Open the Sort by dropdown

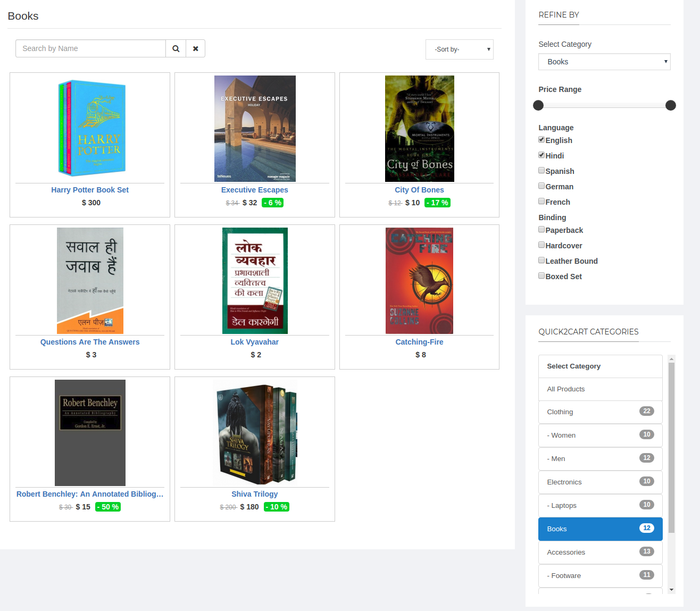[x=459, y=49]
